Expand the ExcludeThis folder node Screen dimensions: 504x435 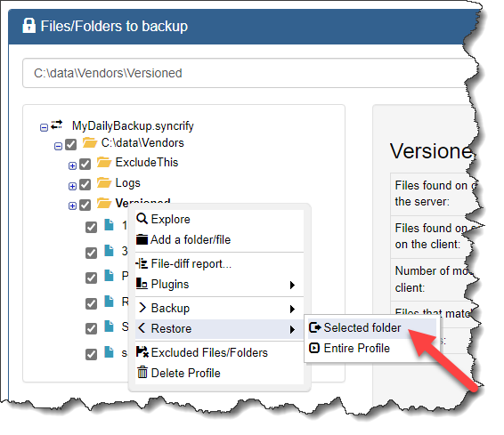pos(72,165)
